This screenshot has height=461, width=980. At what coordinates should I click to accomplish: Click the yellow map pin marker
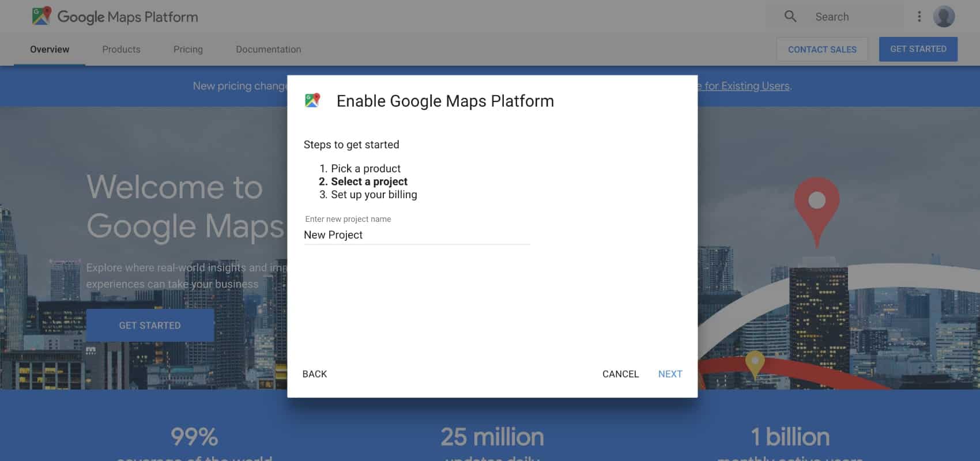point(755,364)
